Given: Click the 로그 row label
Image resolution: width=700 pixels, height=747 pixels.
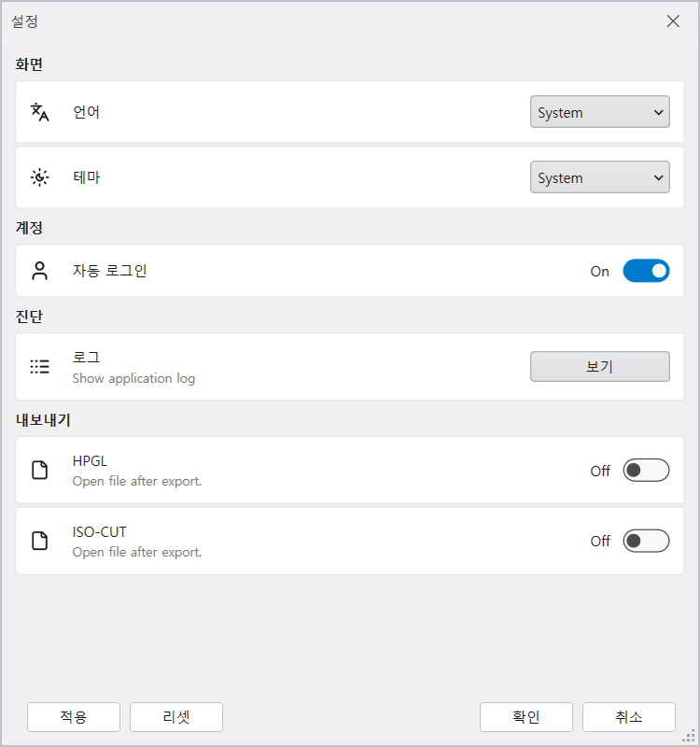Looking at the screenshot, I should point(86,357).
